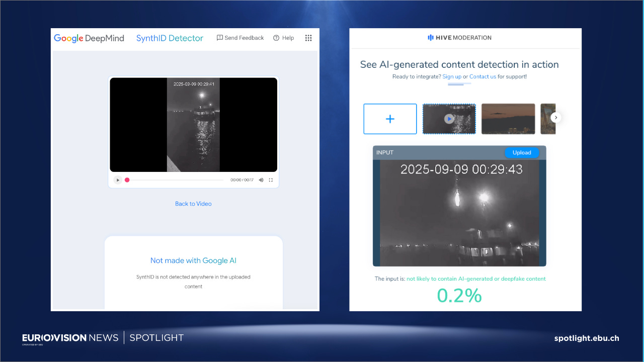Enter fullscreen on SynthID video
Screen dimensions: 644x362
click(x=271, y=180)
